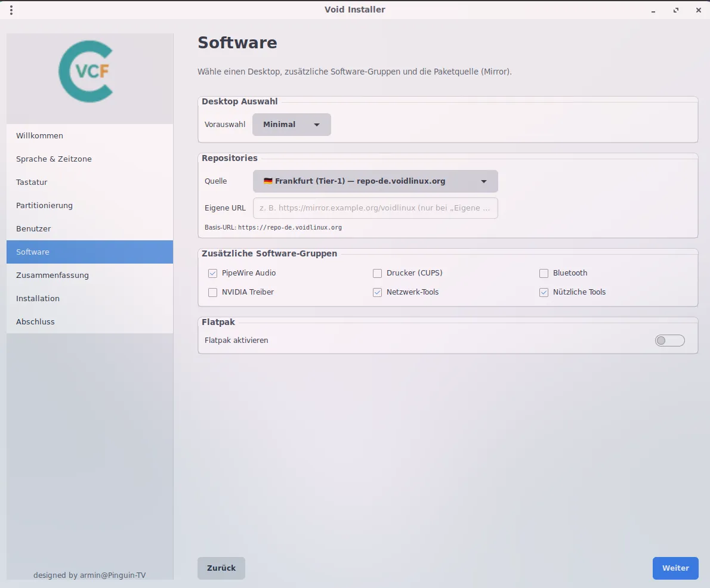Focus the Eigene URL input field
This screenshot has width=710, height=588.
click(x=375, y=208)
